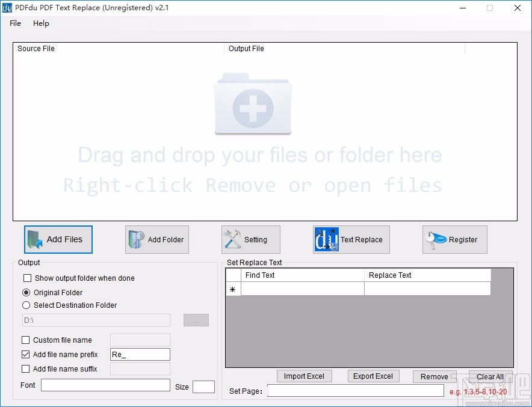Choose Select Destination Folder option
The width and height of the screenshot is (532, 407).
click(25, 305)
